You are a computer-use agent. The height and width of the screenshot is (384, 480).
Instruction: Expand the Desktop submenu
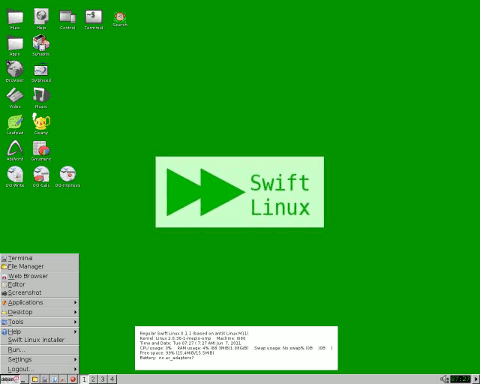click(39, 312)
